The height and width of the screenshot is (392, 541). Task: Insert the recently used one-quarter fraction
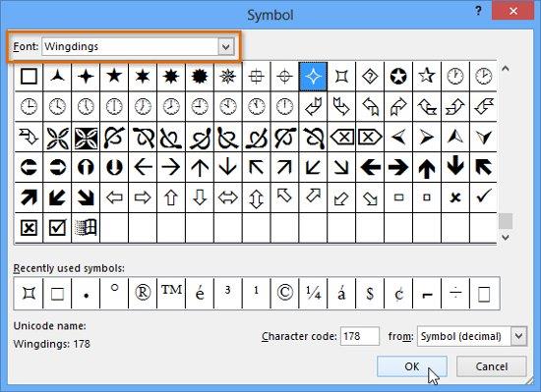(313, 293)
